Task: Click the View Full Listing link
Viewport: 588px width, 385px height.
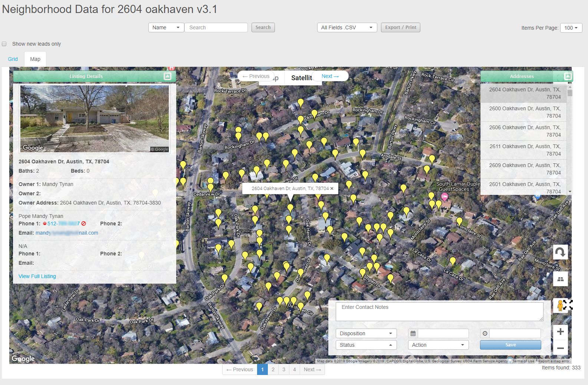Action: click(x=37, y=276)
